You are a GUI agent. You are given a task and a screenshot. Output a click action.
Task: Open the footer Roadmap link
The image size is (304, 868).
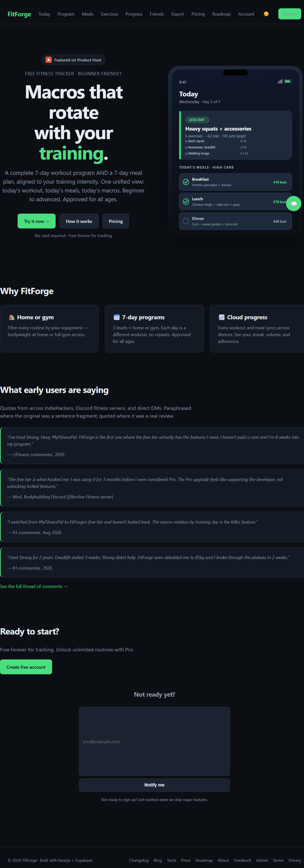point(204,860)
